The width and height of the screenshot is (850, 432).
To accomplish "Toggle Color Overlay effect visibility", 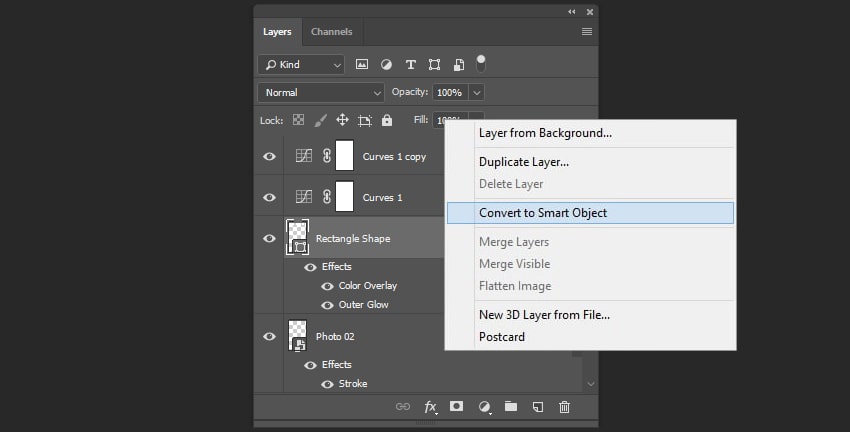I will coord(327,286).
